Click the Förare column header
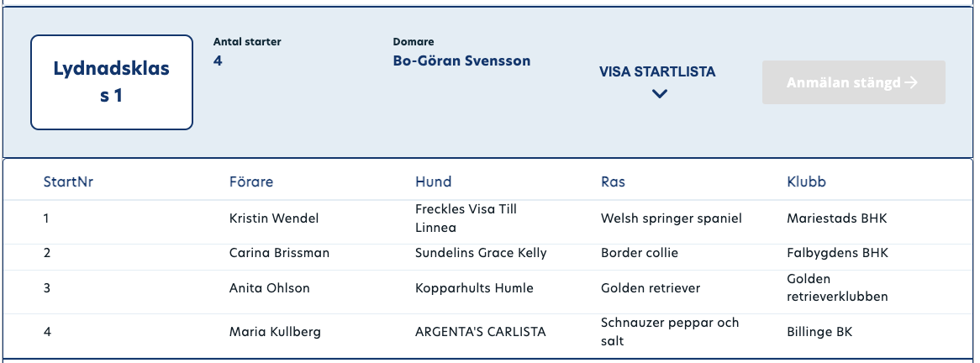Image resolution: width=980 pixels, height=363 pixels. [251, 181]
